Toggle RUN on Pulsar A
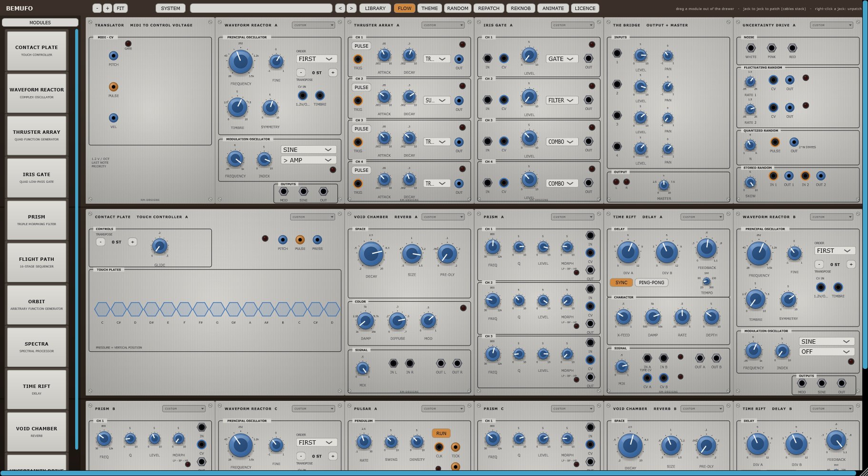Image resolution: width=868 pixels, height=476 pixels. click(x=441, y=433)
